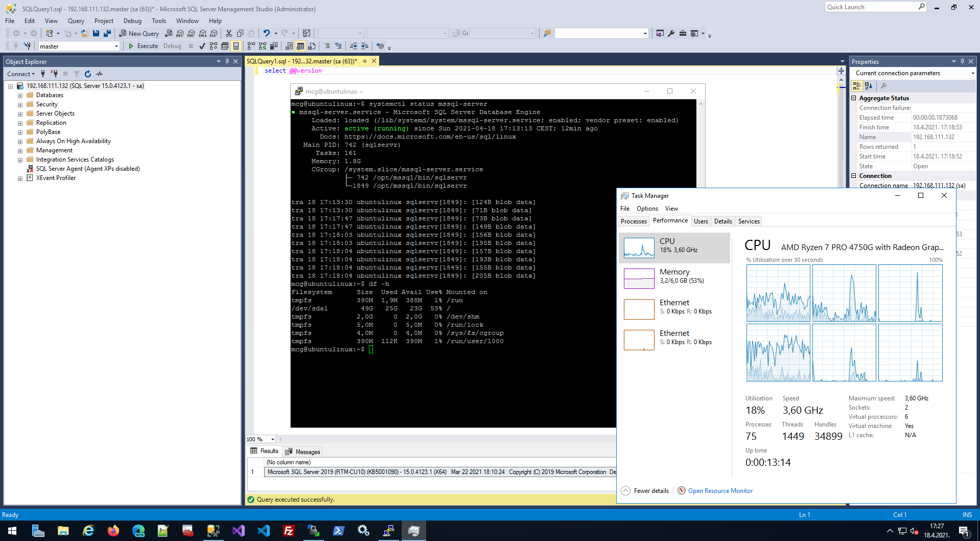
Task: Open Firefox from the taskbar
Action: point(113,531)
